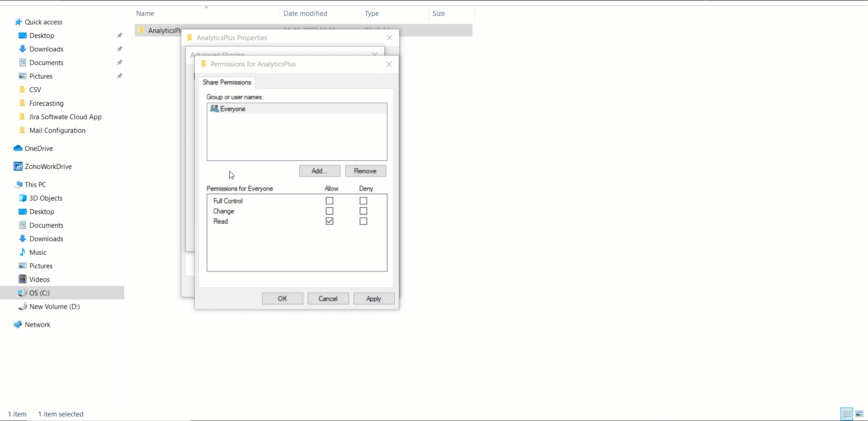Click the 3D Objects icon
This screenshot has height=421, width=868.
[x=23, y=198]
